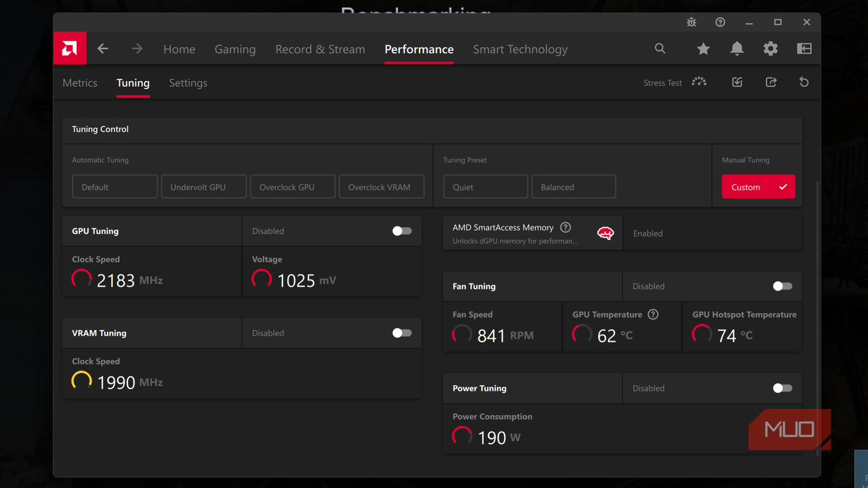Enable the GPU Tuning toggle
The height and width of the screenshot is (488, 868).
pos(402,231)
